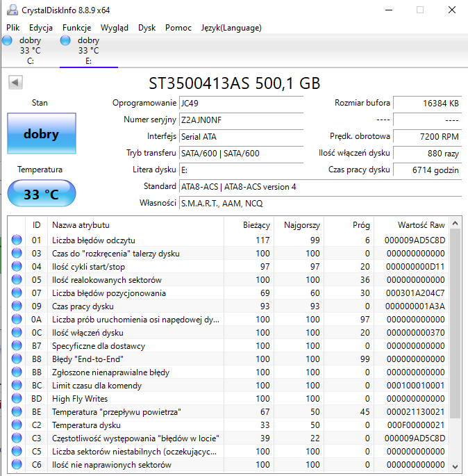468x476 pixels.
Task: Click raw value 000000001A3A
Action: [x=415, y=306]
